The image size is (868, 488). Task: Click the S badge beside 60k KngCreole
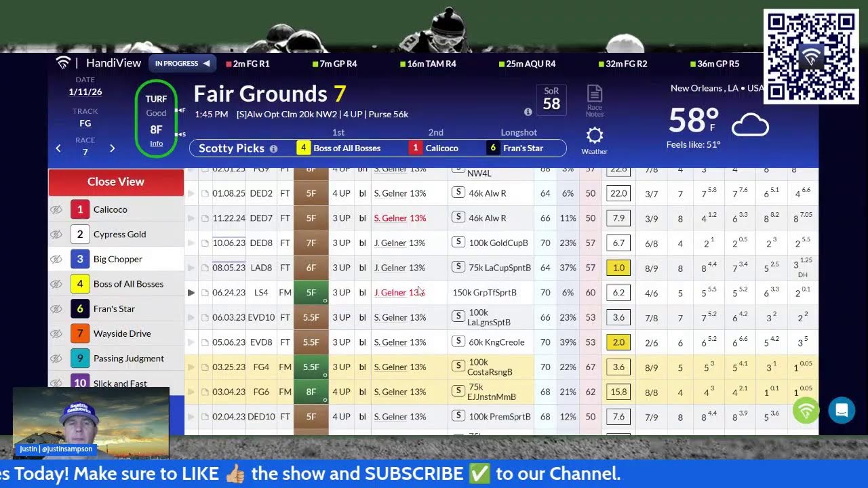coord(458,342)
